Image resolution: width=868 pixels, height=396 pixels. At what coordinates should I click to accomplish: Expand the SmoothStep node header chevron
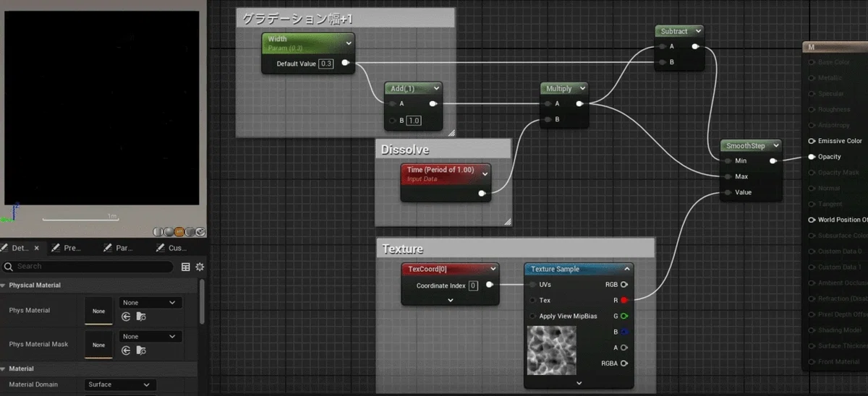tap(775, 145)
